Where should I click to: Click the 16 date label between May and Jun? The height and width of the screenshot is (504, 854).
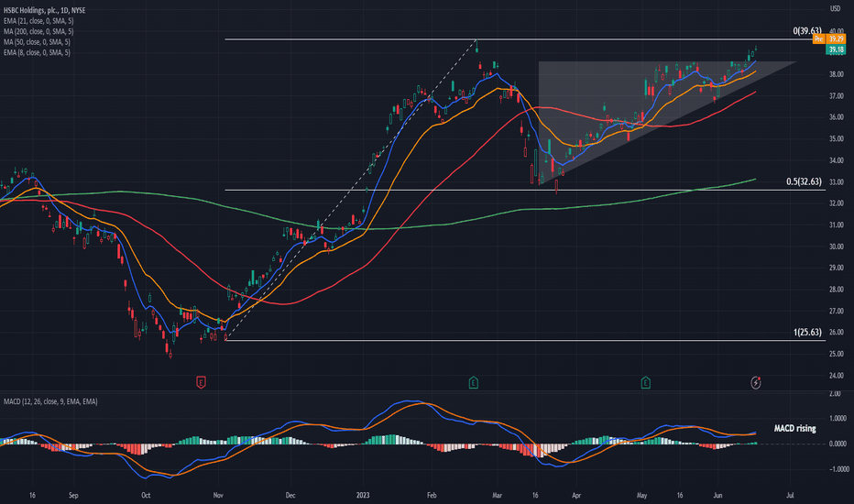click(x=680, y=495)
